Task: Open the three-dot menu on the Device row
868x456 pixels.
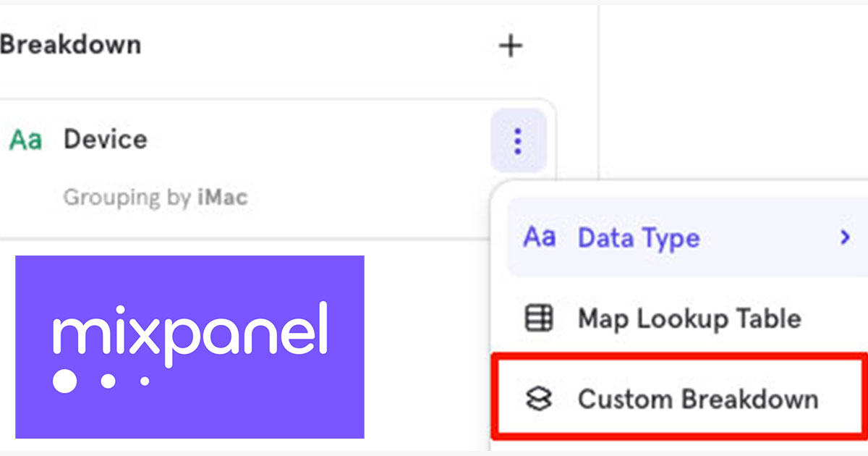Action: point(517,140)
